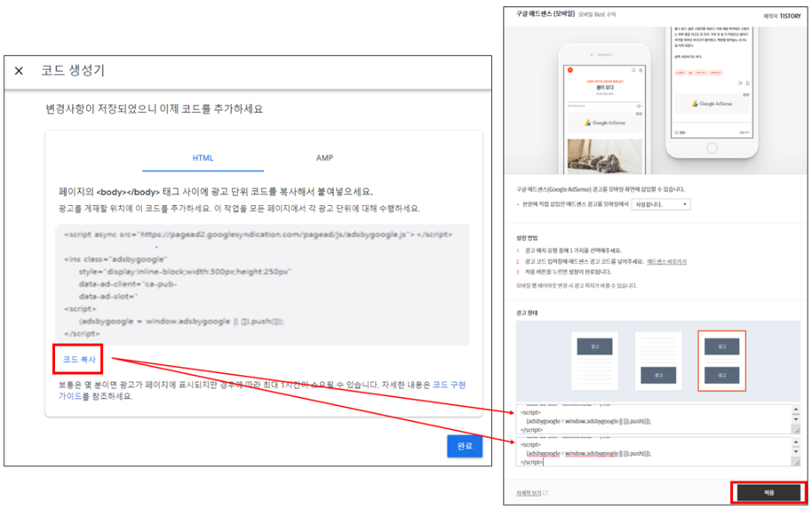Click inside the gray AdSense code snippet box
The height and width of the screenshot is (509, 812).
(263, 284)
